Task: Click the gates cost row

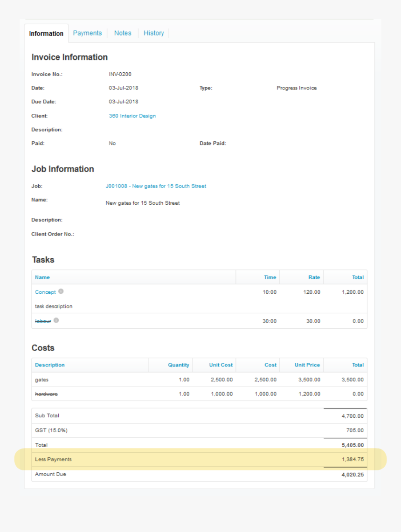Action: [200, 380]
